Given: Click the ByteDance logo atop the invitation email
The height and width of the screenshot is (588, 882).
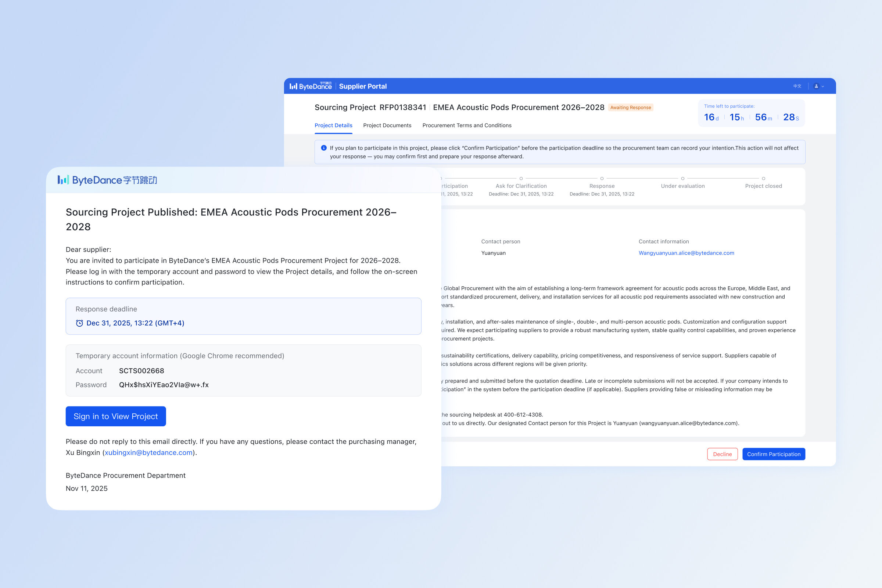Looking at the screenshot, I should click(108, 180).
